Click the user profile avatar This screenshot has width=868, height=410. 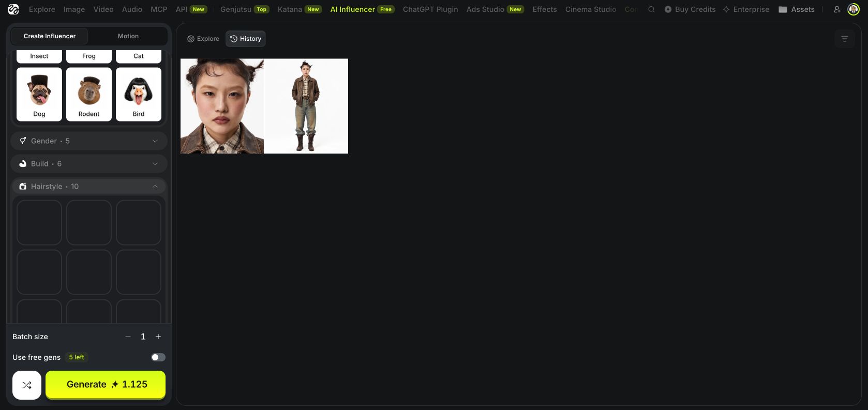pos(854,9)
